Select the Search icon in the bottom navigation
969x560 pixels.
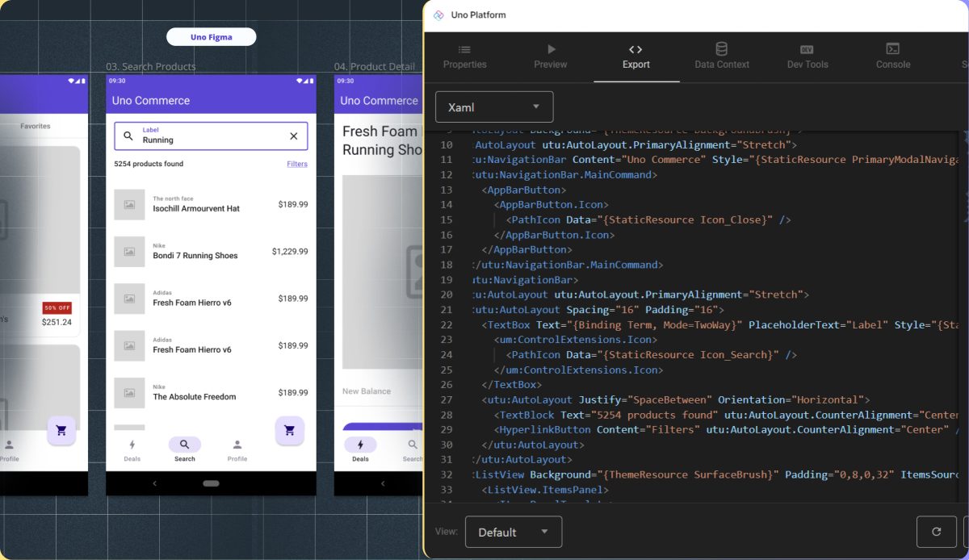pos(184,445)
